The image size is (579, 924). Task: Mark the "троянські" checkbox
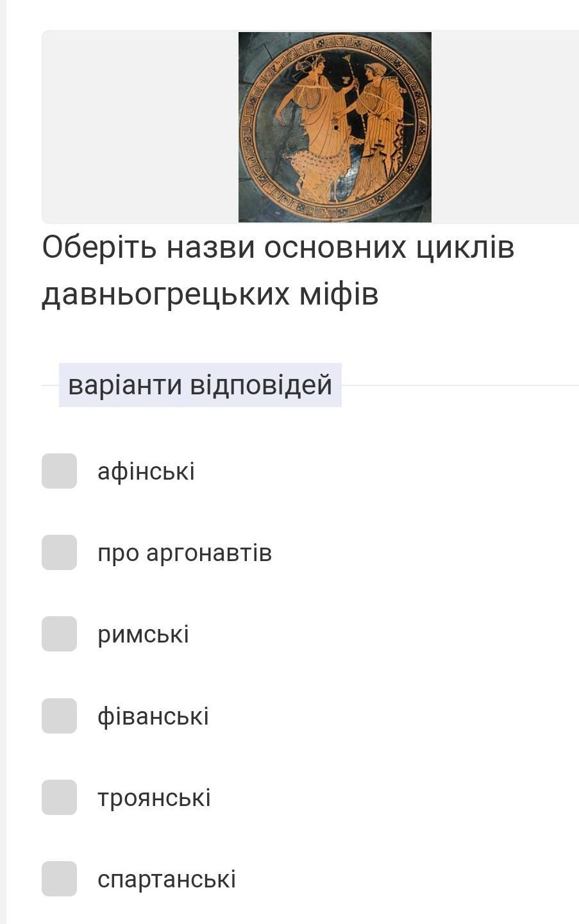pyautogui.click(x=59, y=798)
